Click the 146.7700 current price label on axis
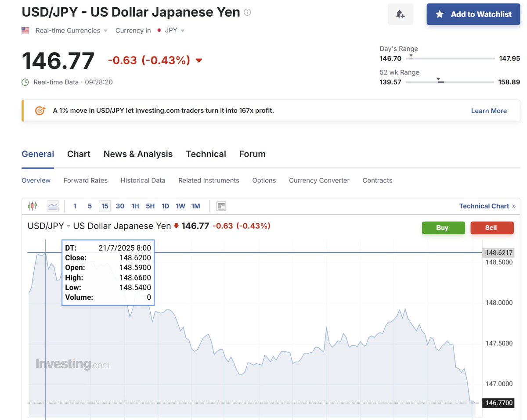Image resolution: width=527 pixels, height=420 pixels. pos(498,403)
